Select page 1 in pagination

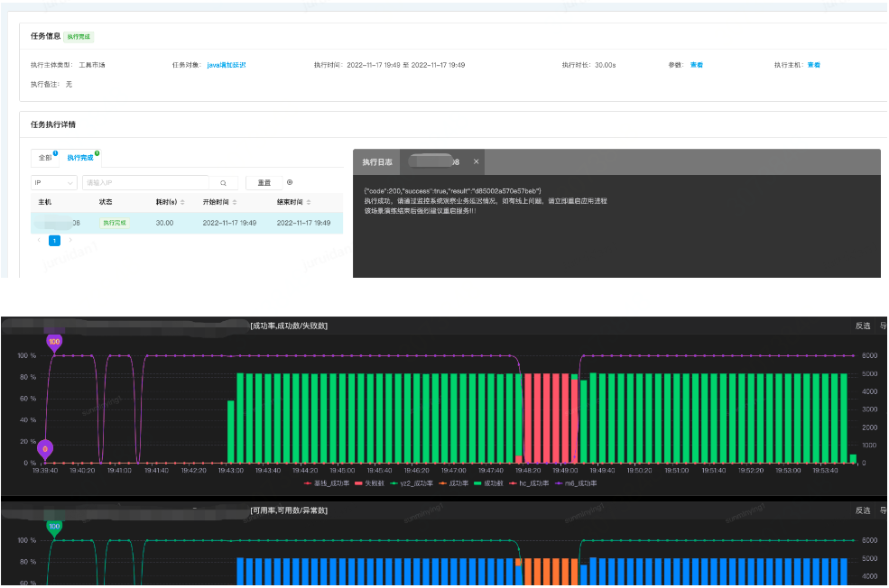pos(54,240)
